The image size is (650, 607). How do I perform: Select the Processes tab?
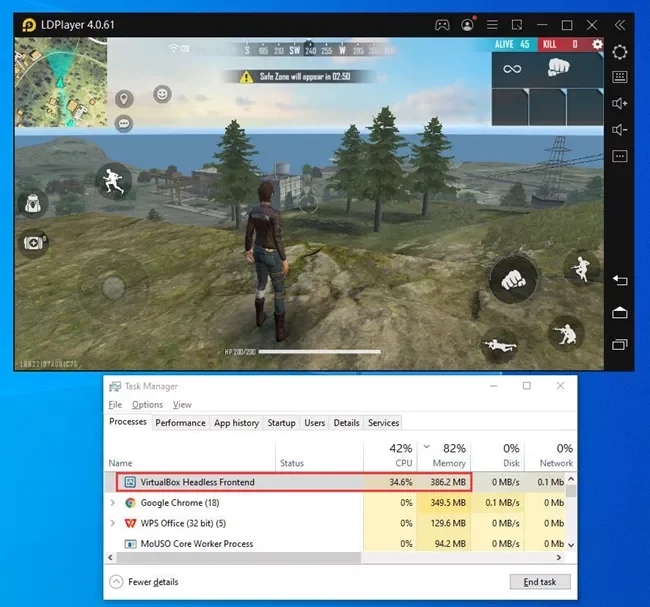click(128, 422)
